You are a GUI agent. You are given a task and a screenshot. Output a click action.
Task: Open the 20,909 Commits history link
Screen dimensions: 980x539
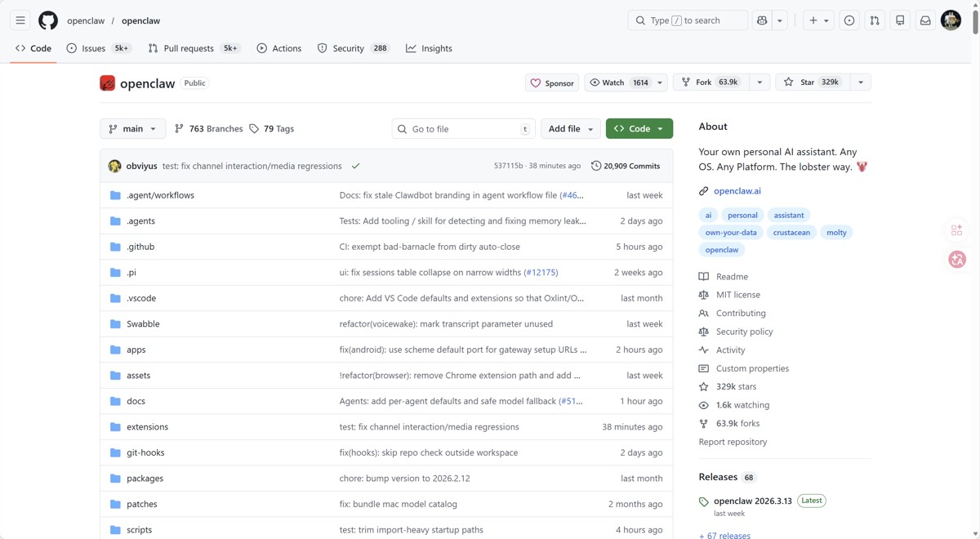click(x=626, y=166)
